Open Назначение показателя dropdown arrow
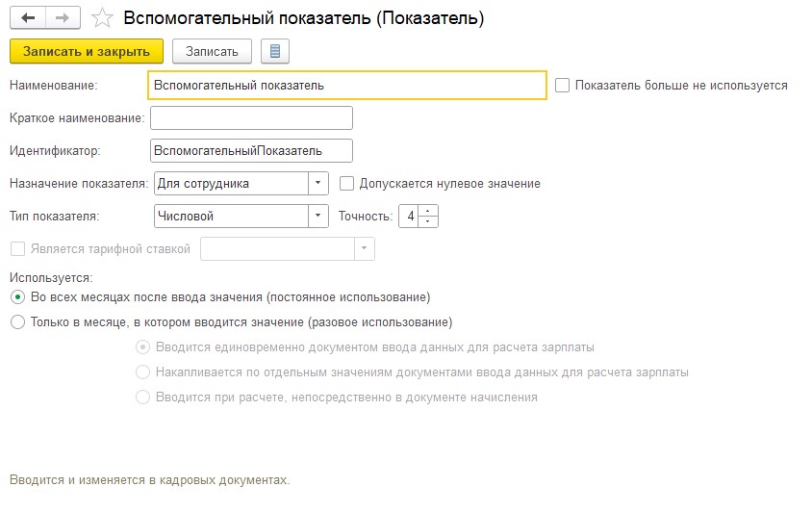The height and width of the screenshot is (513, 812). coord(317,184)
